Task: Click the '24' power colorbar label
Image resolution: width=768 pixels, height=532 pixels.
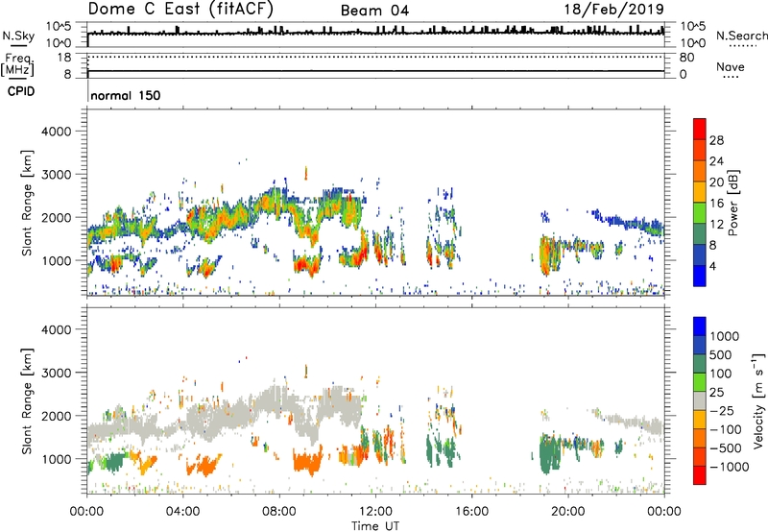Action: coord(716,161)
